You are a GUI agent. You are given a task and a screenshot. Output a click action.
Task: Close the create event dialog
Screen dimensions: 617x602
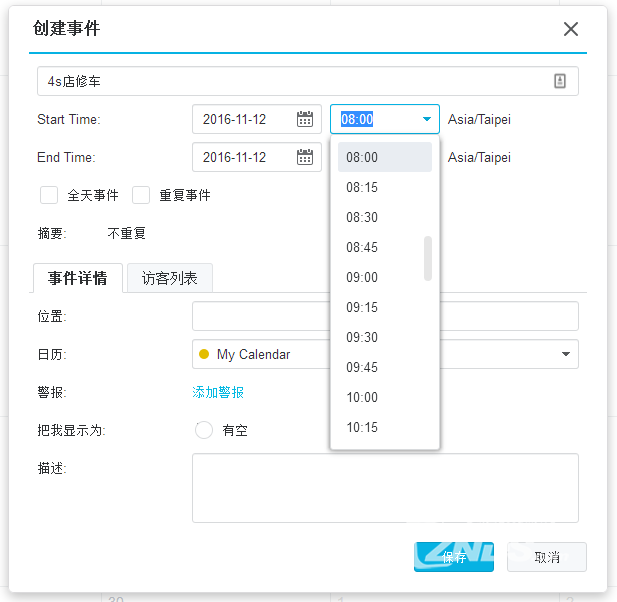[571, 29]
